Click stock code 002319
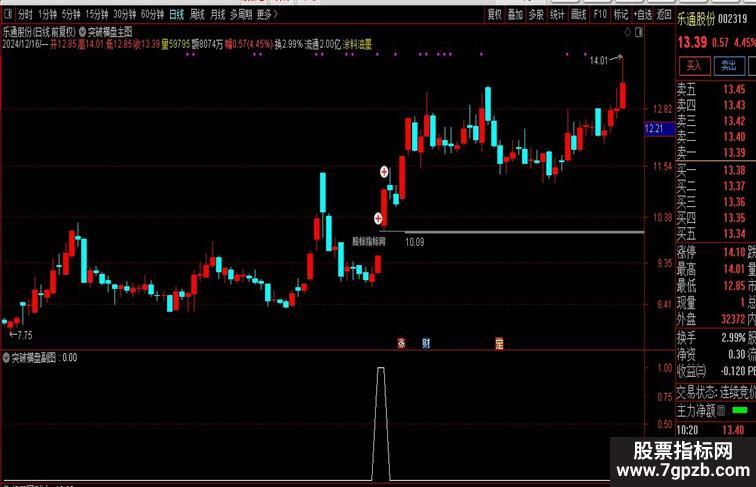Screen dimensions: 756x487 pyautogui.click(x=732, y=19)
